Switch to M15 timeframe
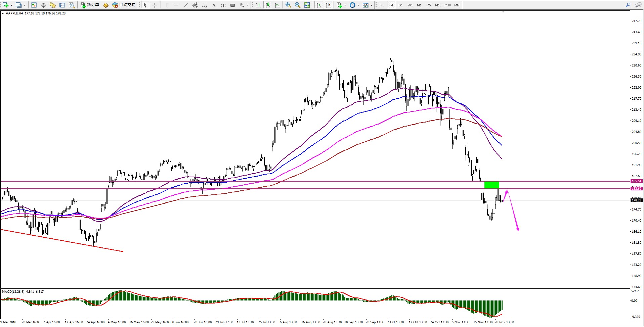This screenshot has width=644, height=327. point(438,5)
